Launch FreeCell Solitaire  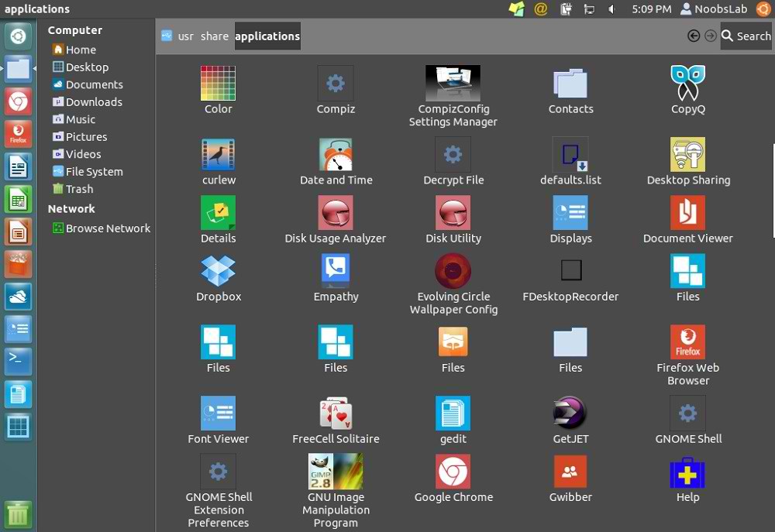pos(336,413)
